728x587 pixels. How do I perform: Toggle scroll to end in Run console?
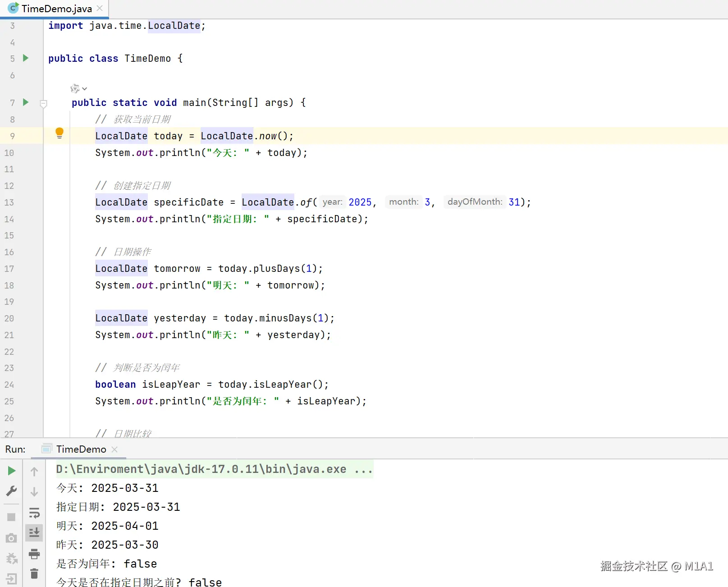pyautogui.click(x=34, y=533)
